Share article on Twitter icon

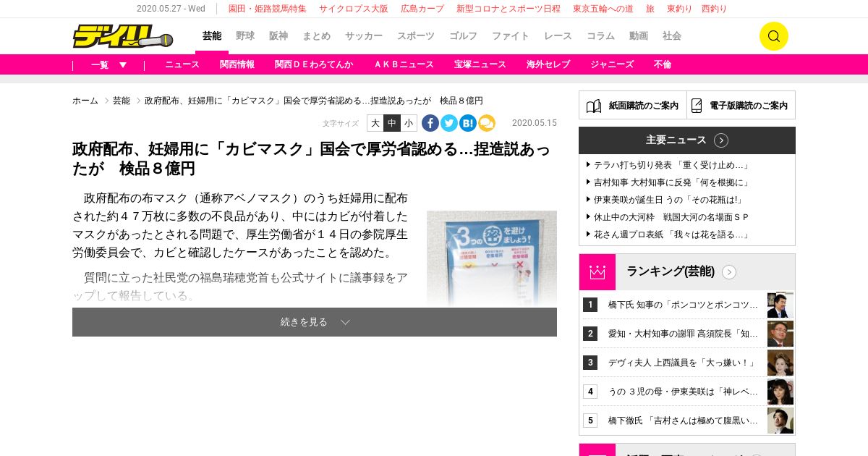(449, 123)
